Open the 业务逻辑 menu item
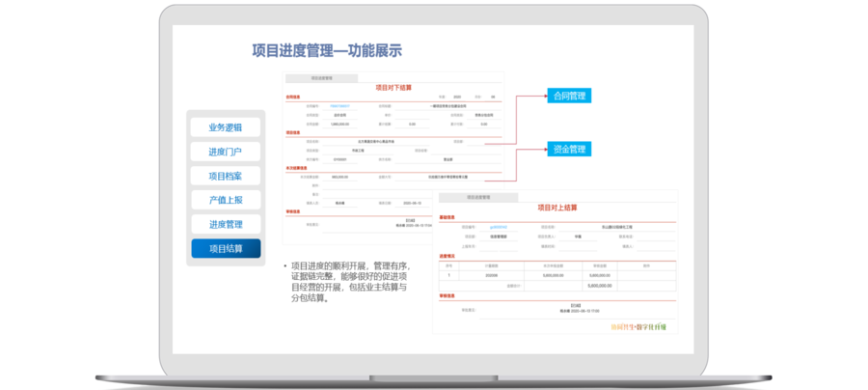Screen dimensions: 868x390 point(225,127)
